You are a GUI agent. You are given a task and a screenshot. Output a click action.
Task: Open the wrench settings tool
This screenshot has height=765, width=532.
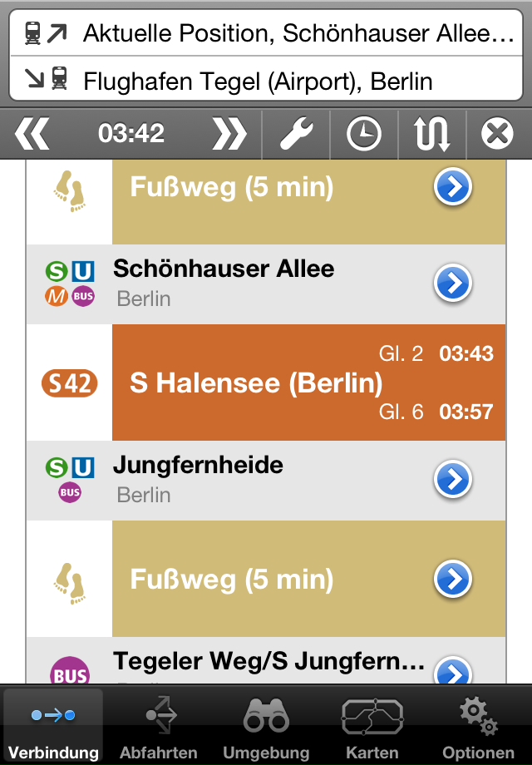296,133
